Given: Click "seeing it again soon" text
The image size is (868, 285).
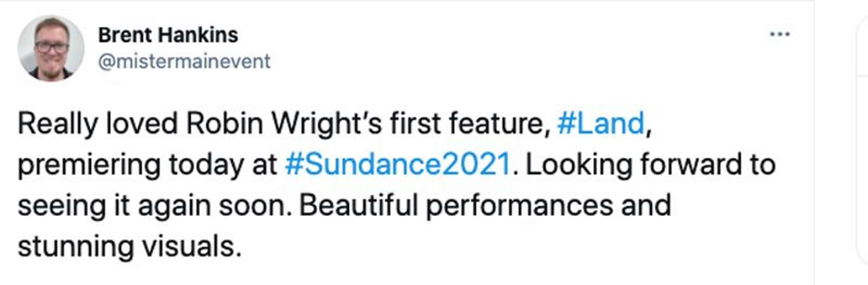Looking at the screenshot, I should [x=154, y=206].
